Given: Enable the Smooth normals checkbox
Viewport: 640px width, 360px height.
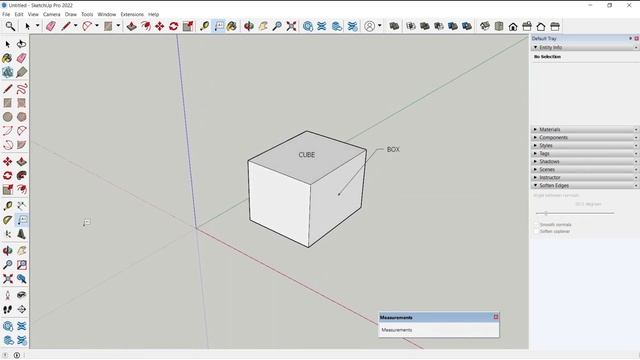Looking at the screenshot, I should coord(536,224).
